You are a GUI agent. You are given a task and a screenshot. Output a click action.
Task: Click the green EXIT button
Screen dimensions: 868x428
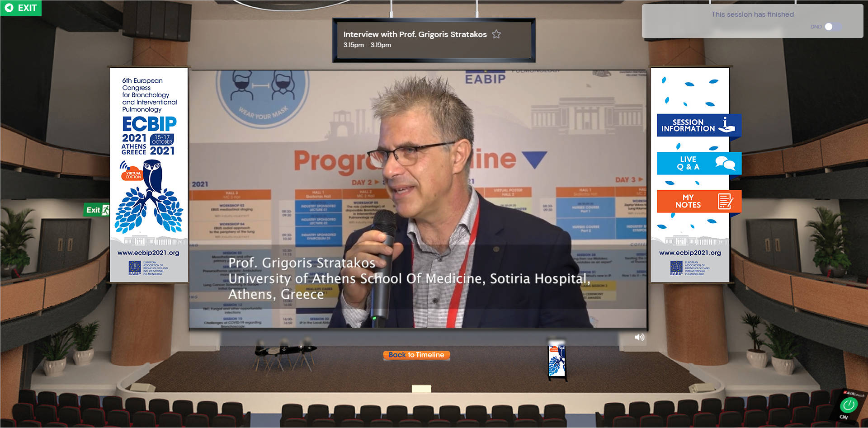click(x=21, y=8)
